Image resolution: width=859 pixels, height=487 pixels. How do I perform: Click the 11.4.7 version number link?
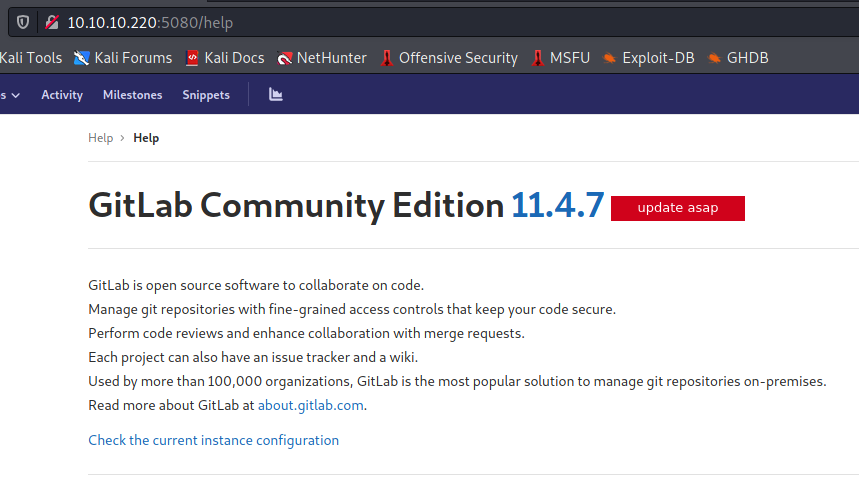pyautogui.click(x=558, y=205)
